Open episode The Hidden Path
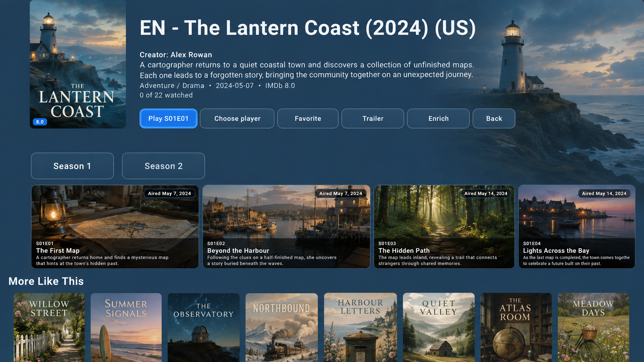This screenshot has height=362, width=644. 444,227
